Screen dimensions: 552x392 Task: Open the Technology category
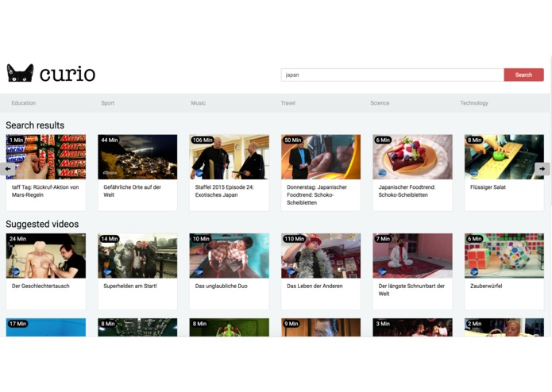click(474, 103)
